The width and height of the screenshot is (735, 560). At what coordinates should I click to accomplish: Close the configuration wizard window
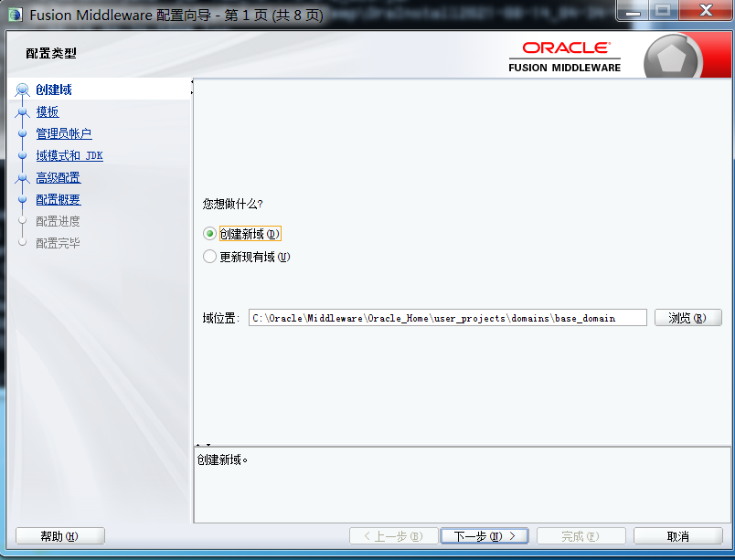click(706, 10)
